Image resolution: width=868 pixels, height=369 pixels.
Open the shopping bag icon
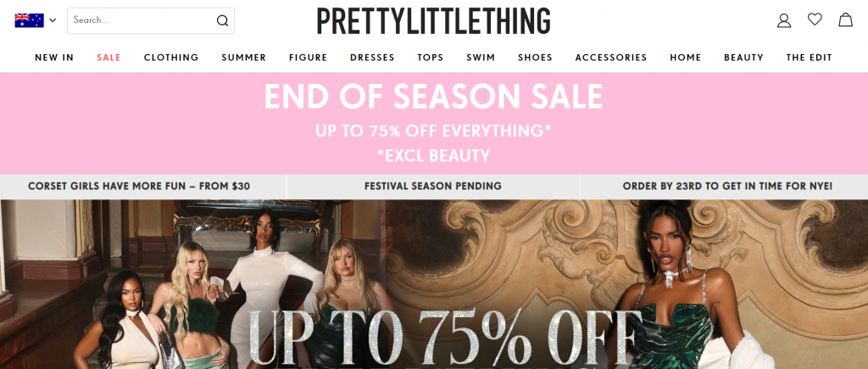coord(845,20)
